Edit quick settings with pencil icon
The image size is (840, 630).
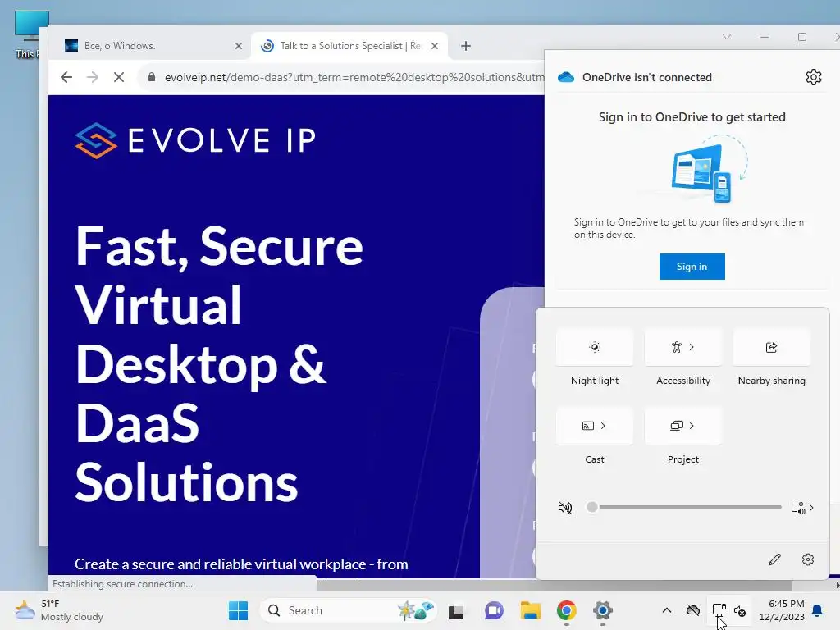[x=774, y=559]
